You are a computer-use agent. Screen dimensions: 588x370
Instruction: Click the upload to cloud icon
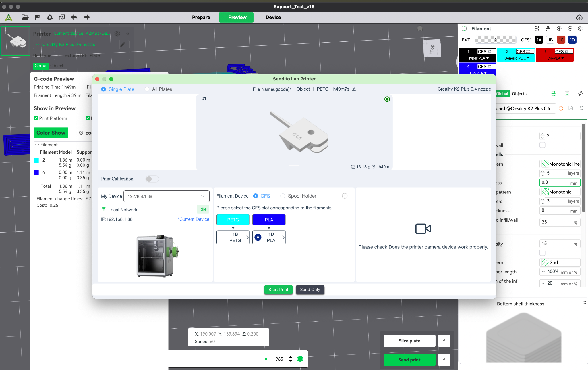tap(579, 18)
